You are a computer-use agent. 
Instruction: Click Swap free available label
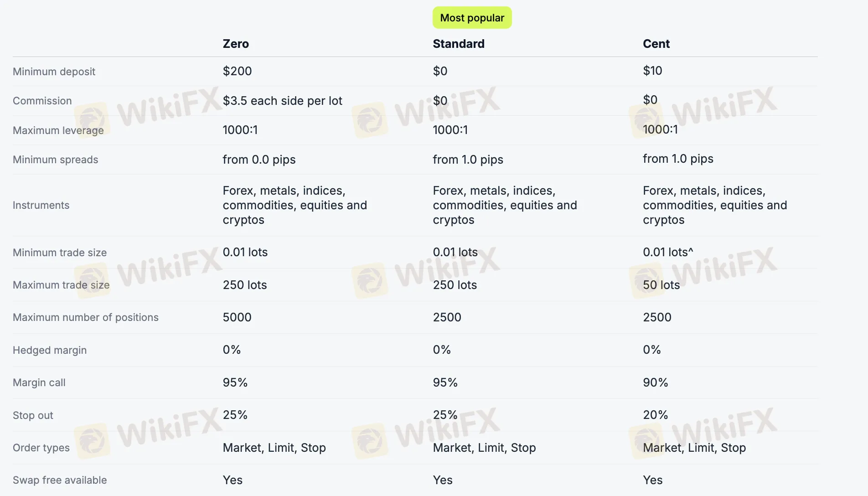coord(60,480)
